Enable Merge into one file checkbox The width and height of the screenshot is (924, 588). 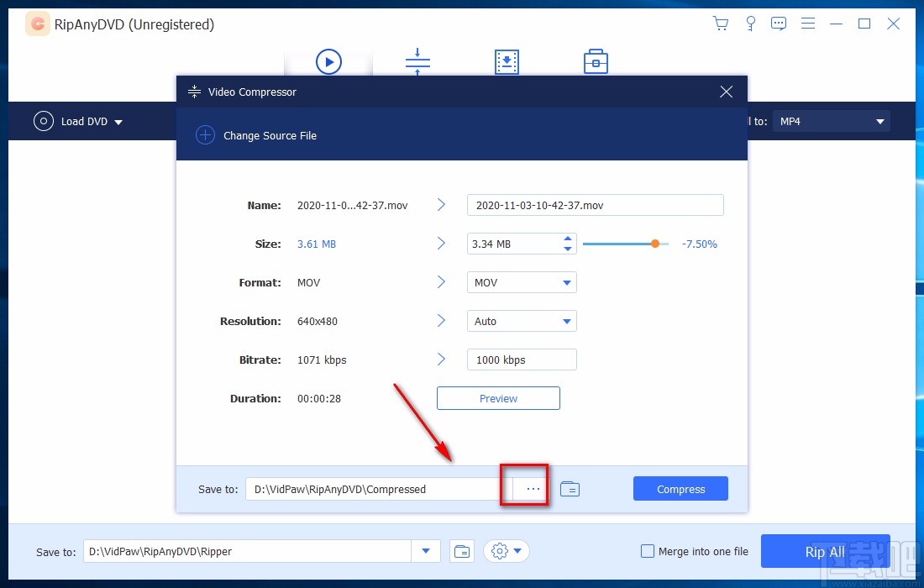pos(647,552)
